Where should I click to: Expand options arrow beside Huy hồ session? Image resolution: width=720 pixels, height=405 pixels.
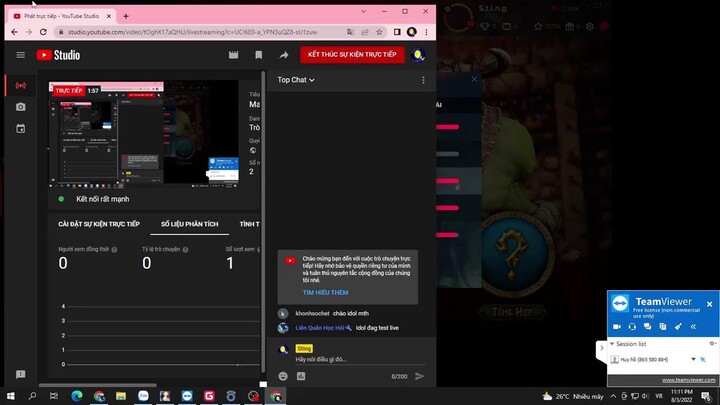coord(693,360)
